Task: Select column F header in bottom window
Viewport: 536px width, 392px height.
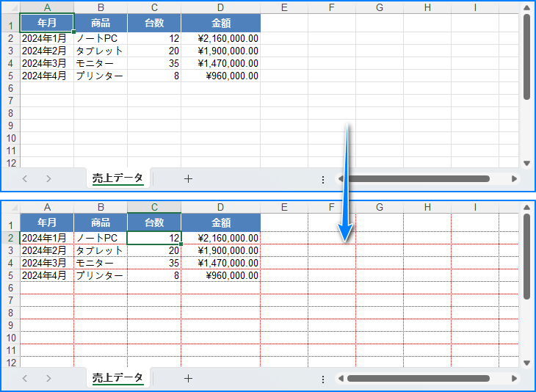Action: 332,207
